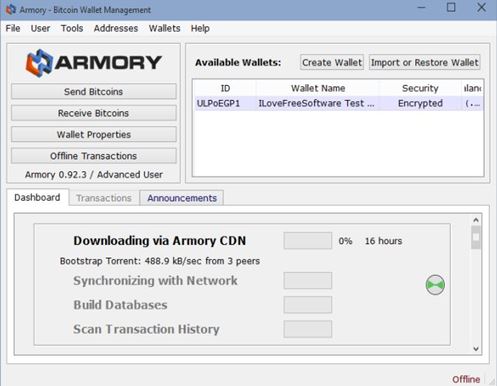Click the Scan Transaction History progress bar
This screenshot has height=386, width=497.
pyautogui.click(x=308, y=329)
